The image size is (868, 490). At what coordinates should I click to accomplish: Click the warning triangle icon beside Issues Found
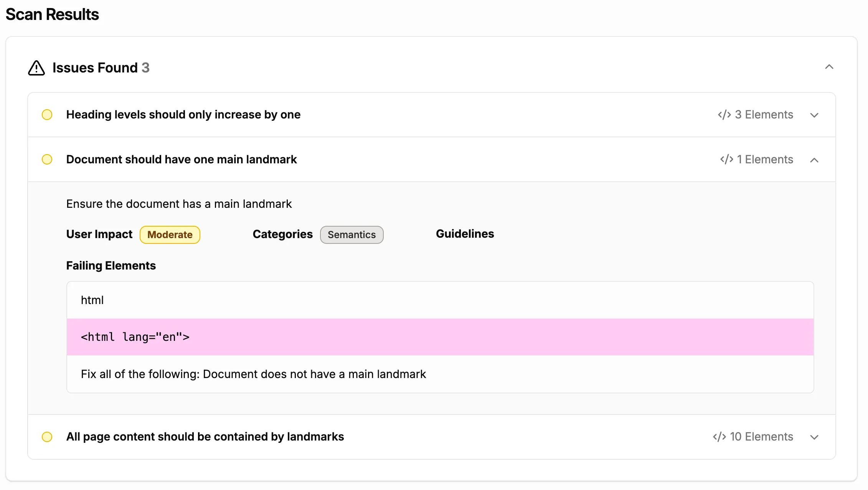(36, 68)
